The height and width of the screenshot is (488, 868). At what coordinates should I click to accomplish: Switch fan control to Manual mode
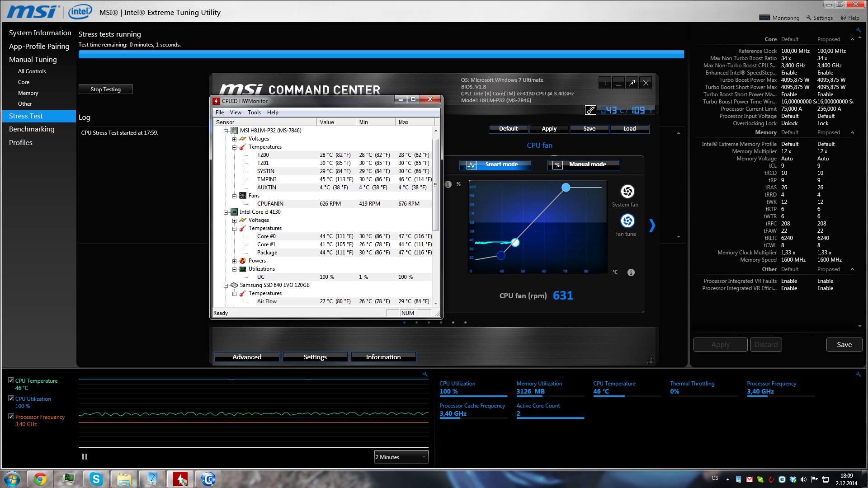pyautogui.click(x=584, y=164)
